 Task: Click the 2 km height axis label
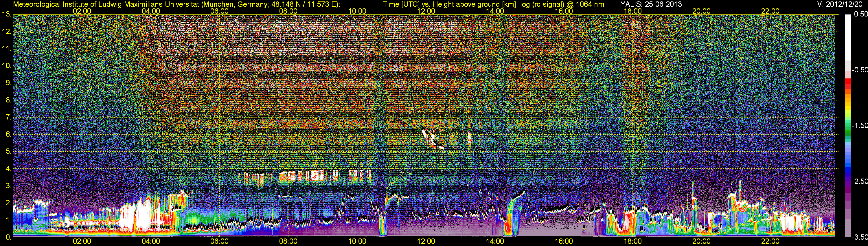click(x=9, y=203)
